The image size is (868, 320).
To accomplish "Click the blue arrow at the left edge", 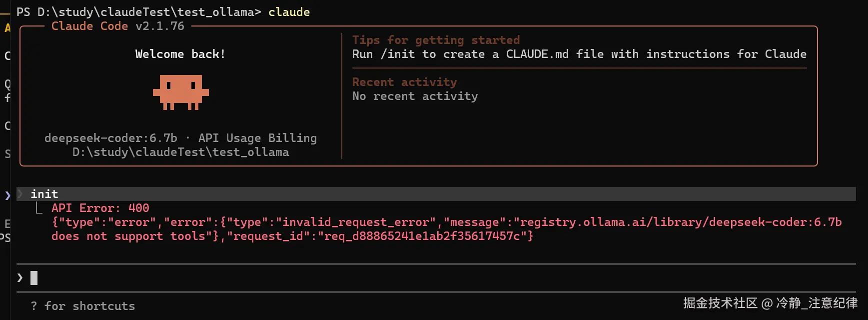I will coord(7,195).
